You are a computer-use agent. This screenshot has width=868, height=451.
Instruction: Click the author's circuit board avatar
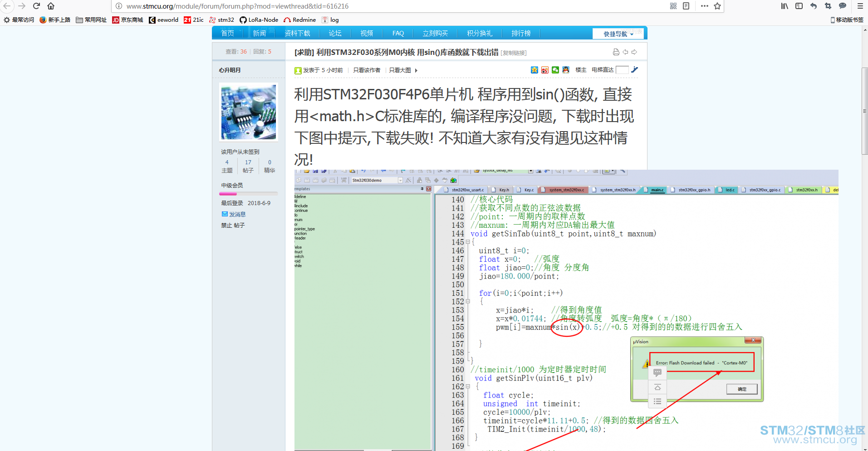click(x=248, y=112)
